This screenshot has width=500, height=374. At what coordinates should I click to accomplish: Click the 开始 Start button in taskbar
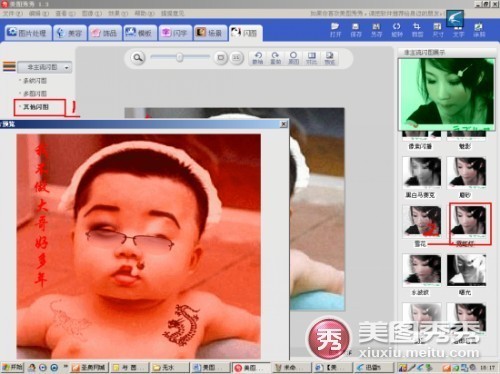pyautogui.click(x=12, y=367)
